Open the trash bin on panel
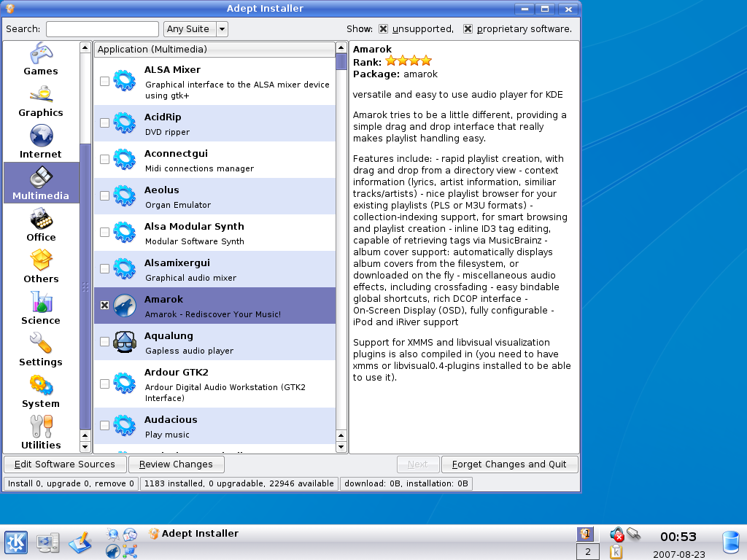 click(731, 542)
